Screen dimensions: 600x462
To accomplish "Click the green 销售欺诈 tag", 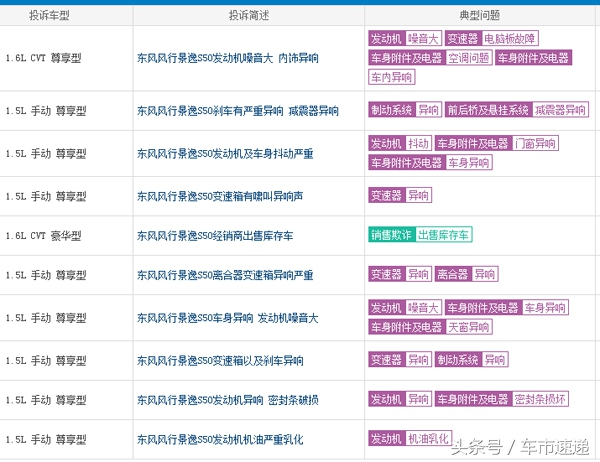I will click(x=391, y=235).
